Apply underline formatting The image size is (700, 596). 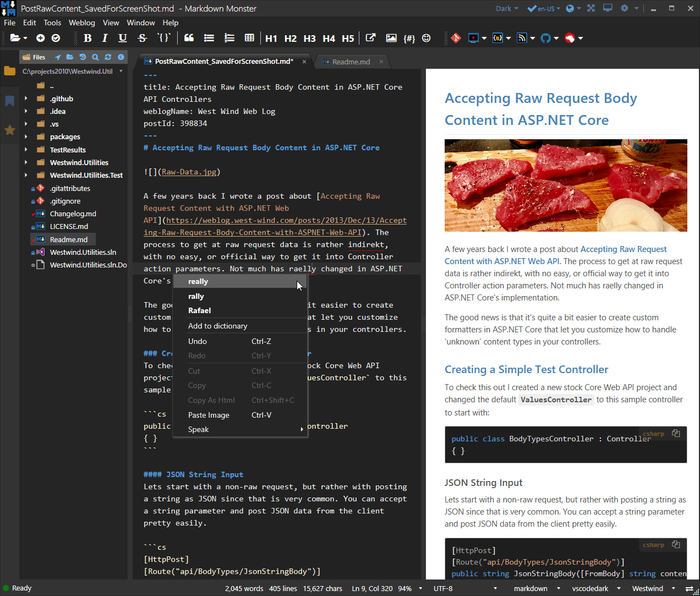[123, 38]
